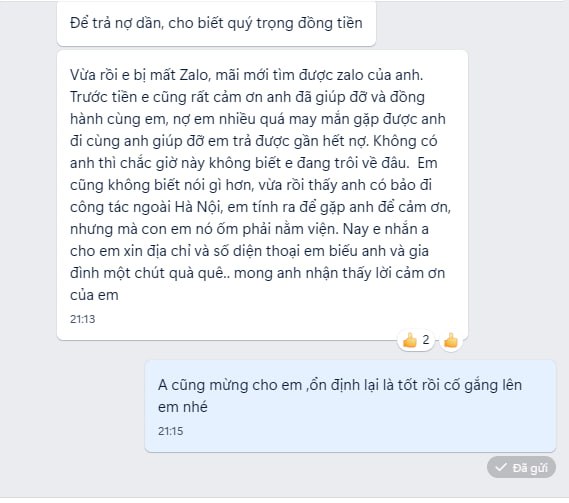Click the checkmark icon beside Đã gửi
This screenshot has height=503, width=569.
(501, 467)
